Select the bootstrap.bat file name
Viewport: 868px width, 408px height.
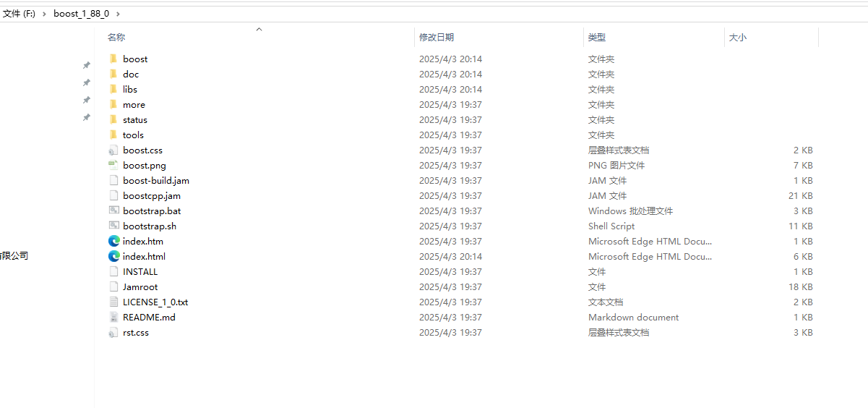point(152,211)
